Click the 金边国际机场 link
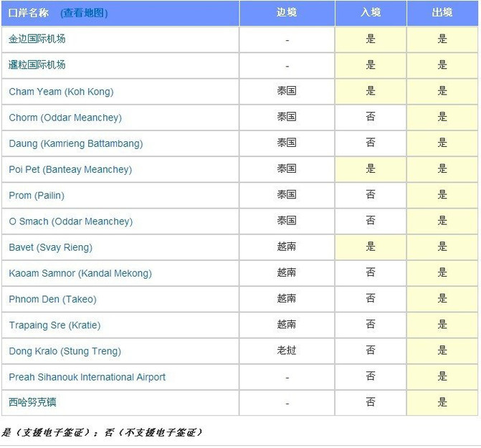The image size is (481, 448). 37,39
